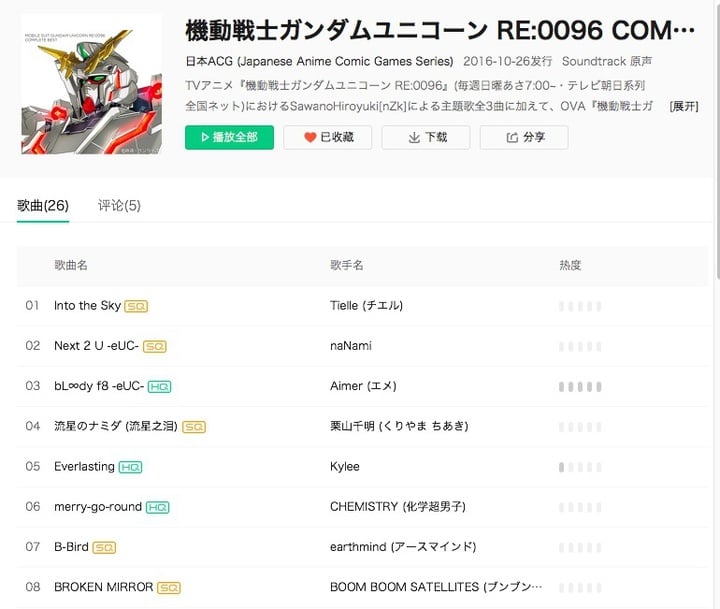The width and height of the screenshot is (720, 609).
Task: Click the SQ badge next to BROKEN MIRROR
Action: pyautogui.click(x=169, y=588)
